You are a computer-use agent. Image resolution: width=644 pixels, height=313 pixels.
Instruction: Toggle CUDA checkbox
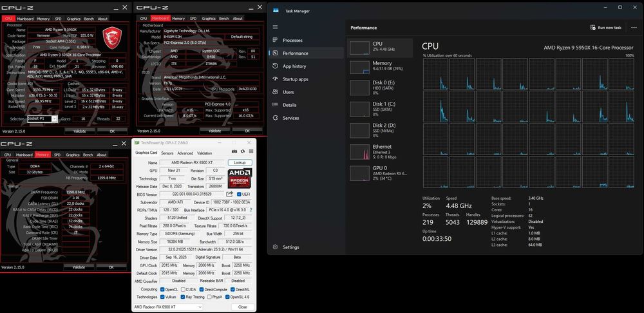click(x=183, y=289)
